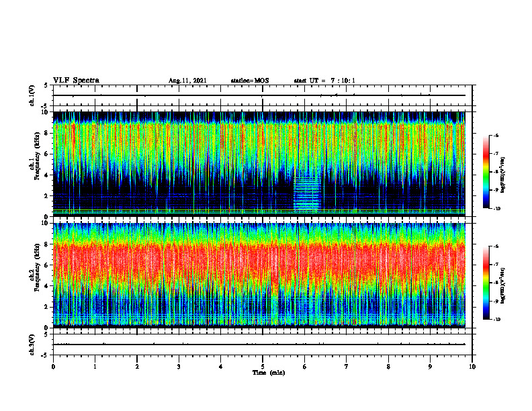This screenshot has width=532, height=411.
Task: Click the ch.1 voltage waveform trace
Action: (x=259, y=95)
